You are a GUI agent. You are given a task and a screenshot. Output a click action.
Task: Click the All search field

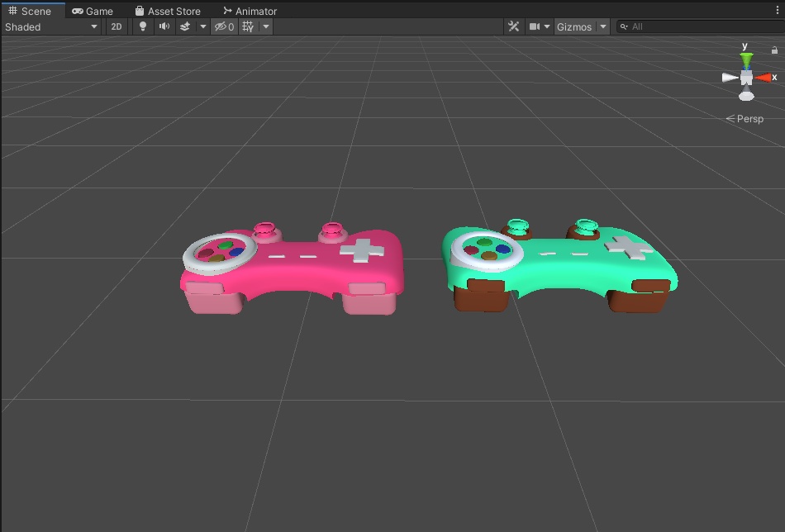(661, 26)
